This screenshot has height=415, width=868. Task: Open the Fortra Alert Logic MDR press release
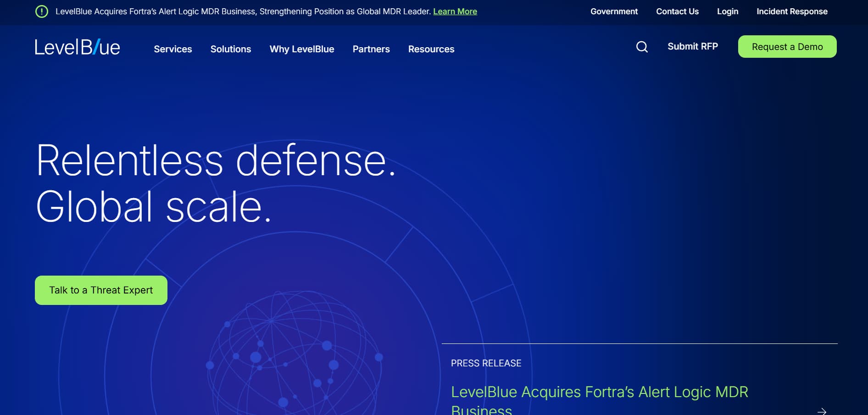tap(599, 392)
